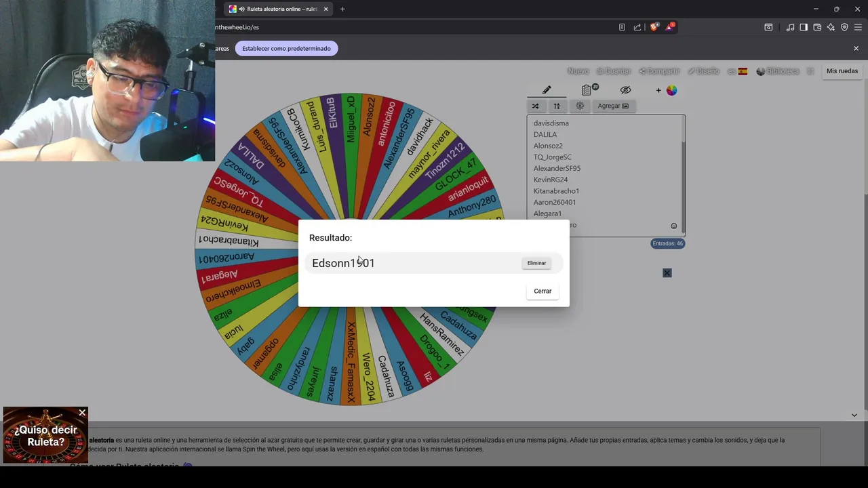Shuffle the entries with shuffle icon
The width and height of the screenshot is (868, 488).
tap(535, 106)
